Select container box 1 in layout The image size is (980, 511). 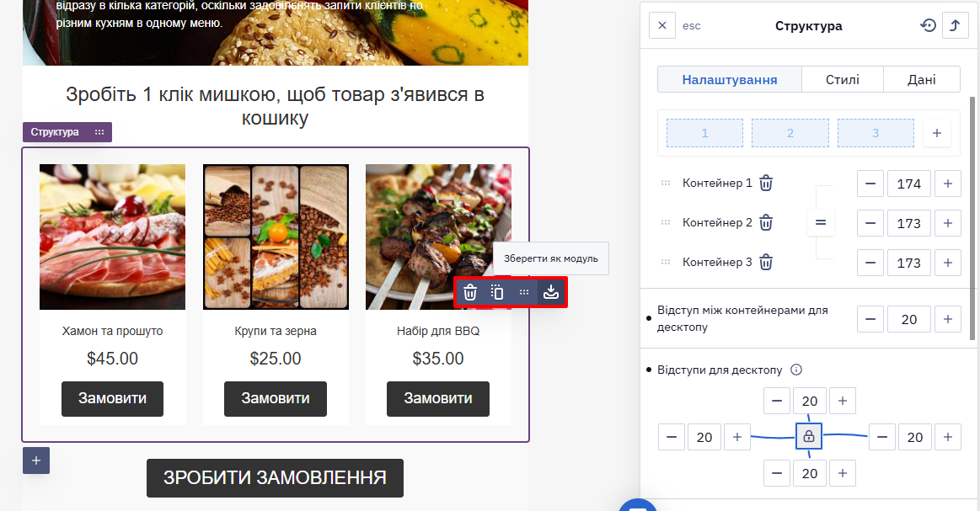click(704, 133)
